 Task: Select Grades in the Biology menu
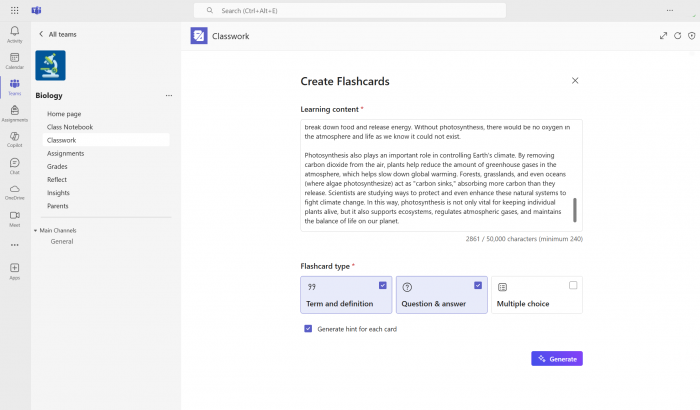(58, 166)
